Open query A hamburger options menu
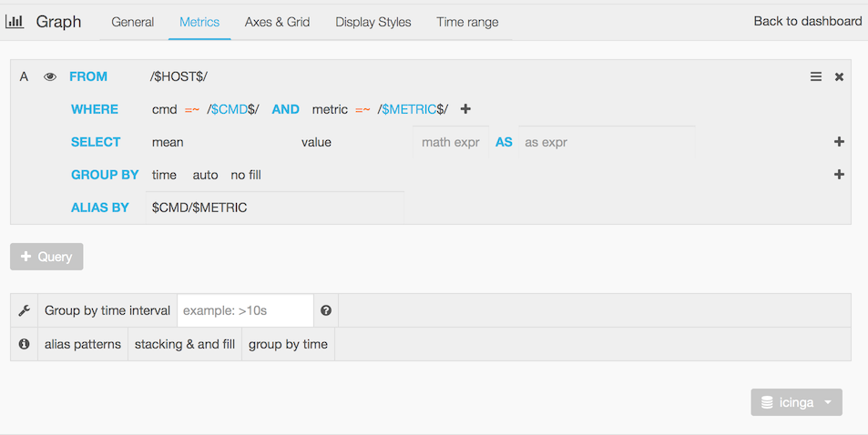The image size is (868, 435). click(816, 77)
